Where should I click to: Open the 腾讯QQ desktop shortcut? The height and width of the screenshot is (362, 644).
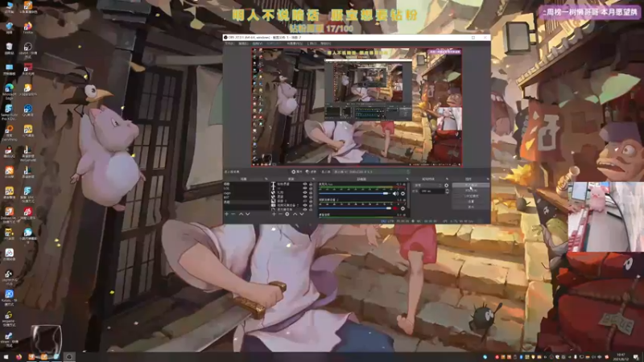coord(9,151)
